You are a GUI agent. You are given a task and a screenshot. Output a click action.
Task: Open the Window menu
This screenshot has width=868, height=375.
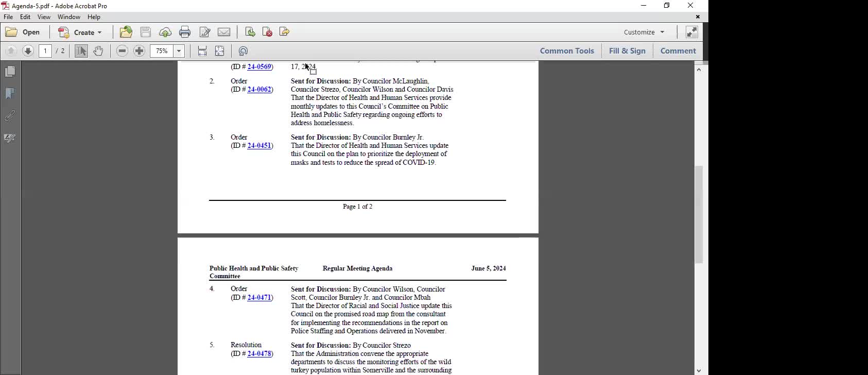(x=69, y=17)
